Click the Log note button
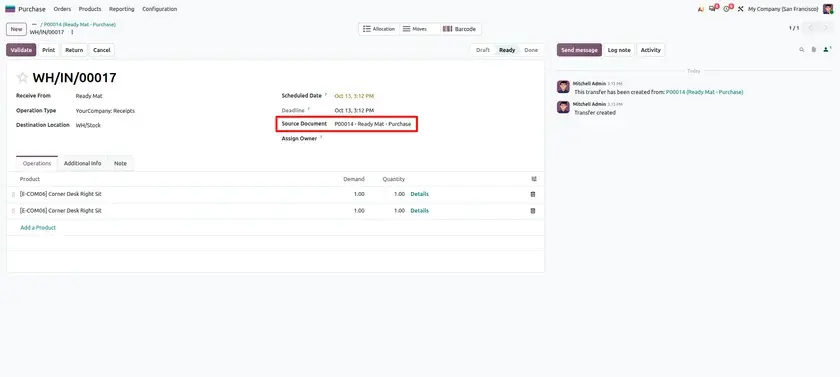The image size is (840, 377). click(x=619, y=50)
